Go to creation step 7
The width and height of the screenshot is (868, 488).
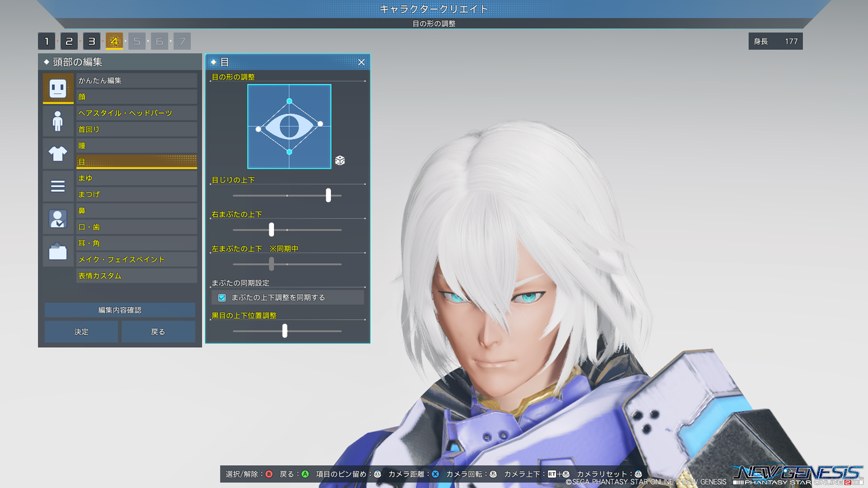click(x=182, y=41)
